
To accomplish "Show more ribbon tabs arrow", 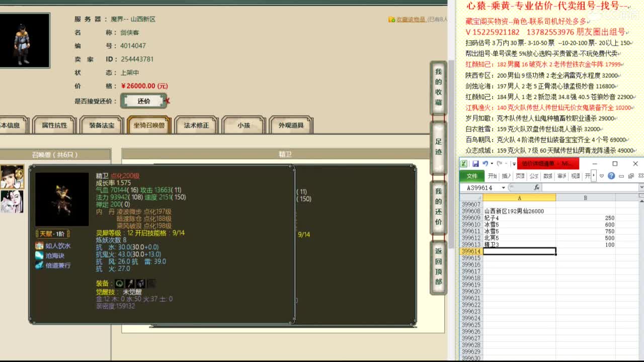I will point(594,176).
